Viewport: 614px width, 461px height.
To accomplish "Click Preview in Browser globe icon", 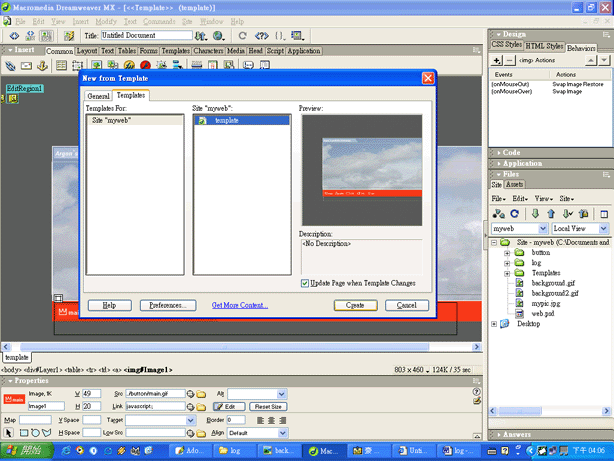I will click(219, 36).
